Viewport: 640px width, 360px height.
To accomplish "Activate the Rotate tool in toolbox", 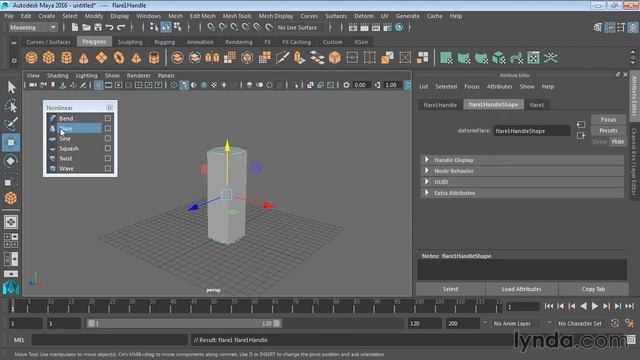I will click(x=11, y=161).
